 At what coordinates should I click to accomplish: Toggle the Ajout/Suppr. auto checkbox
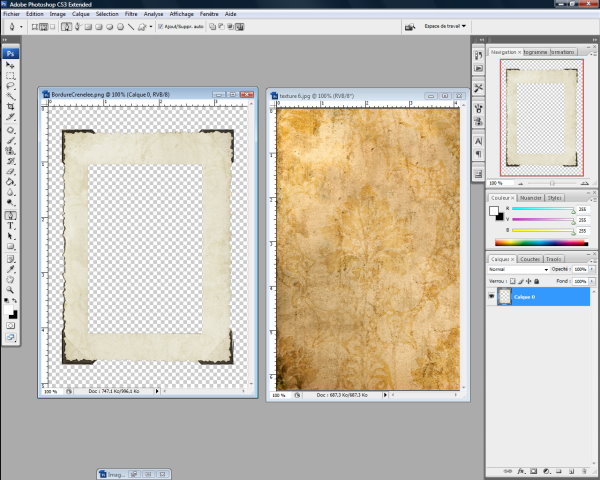click(162, 27)
